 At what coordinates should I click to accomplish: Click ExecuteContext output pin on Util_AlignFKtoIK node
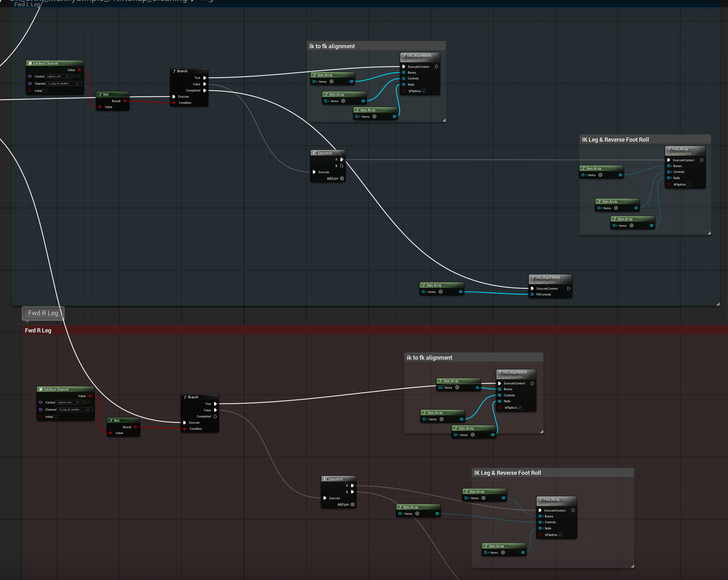click(x=569, y=288)
